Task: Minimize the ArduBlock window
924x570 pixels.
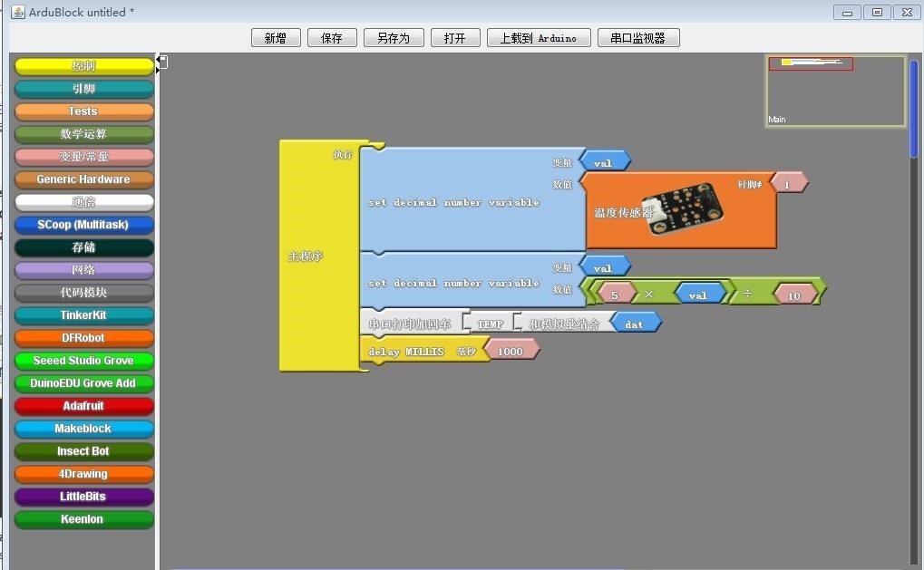Action: pos(848,12)
